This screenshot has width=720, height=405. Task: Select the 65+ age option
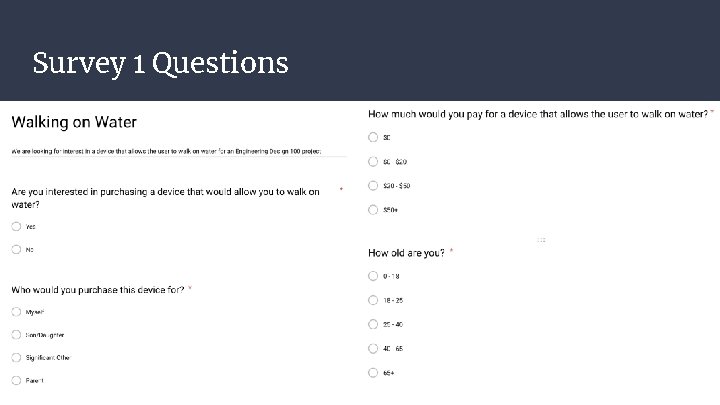pos(373,373)
